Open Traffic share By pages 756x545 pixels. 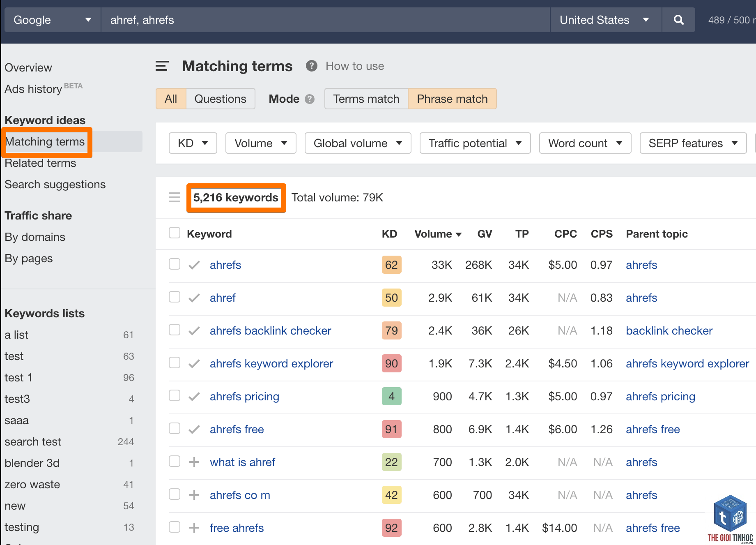(29, 259)
